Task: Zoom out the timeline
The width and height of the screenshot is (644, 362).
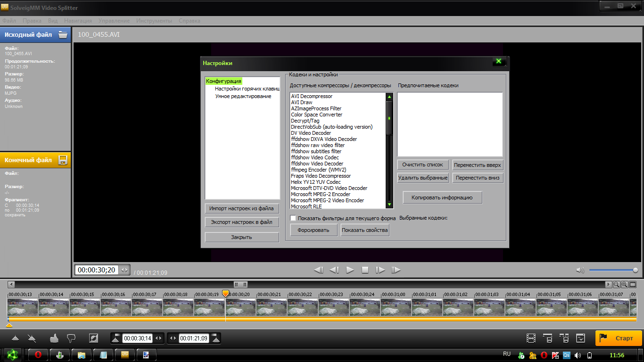Action: [x=616, y=285]
